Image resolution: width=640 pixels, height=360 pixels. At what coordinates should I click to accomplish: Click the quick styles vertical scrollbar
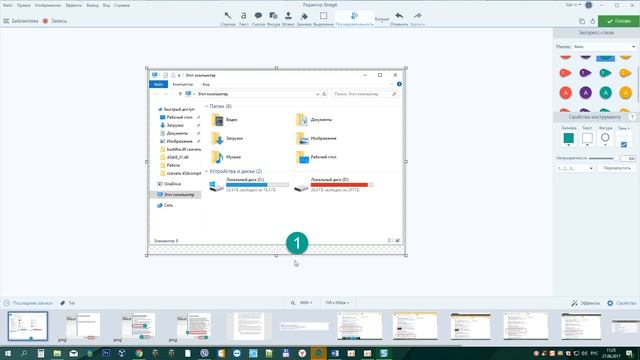pos(638,84)
